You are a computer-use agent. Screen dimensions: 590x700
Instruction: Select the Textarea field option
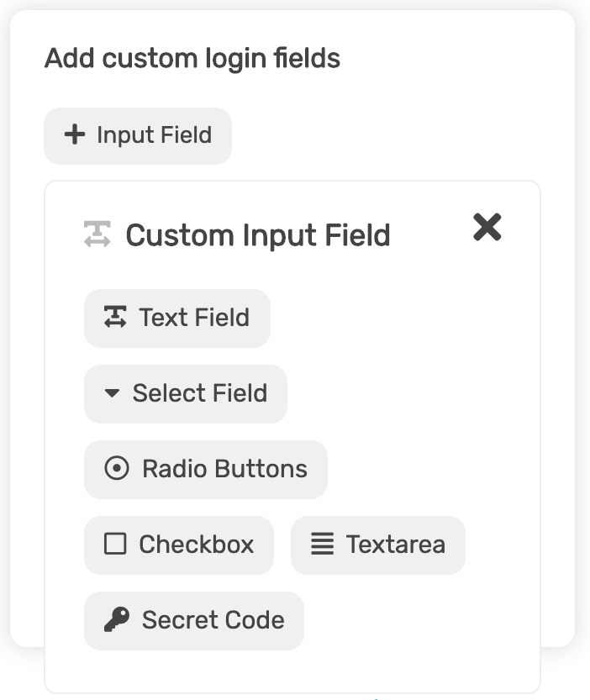click(378, 545)
